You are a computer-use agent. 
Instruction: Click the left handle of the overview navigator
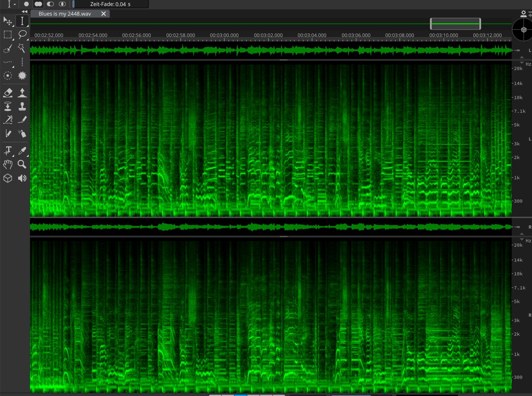click(x=432, y=23)
